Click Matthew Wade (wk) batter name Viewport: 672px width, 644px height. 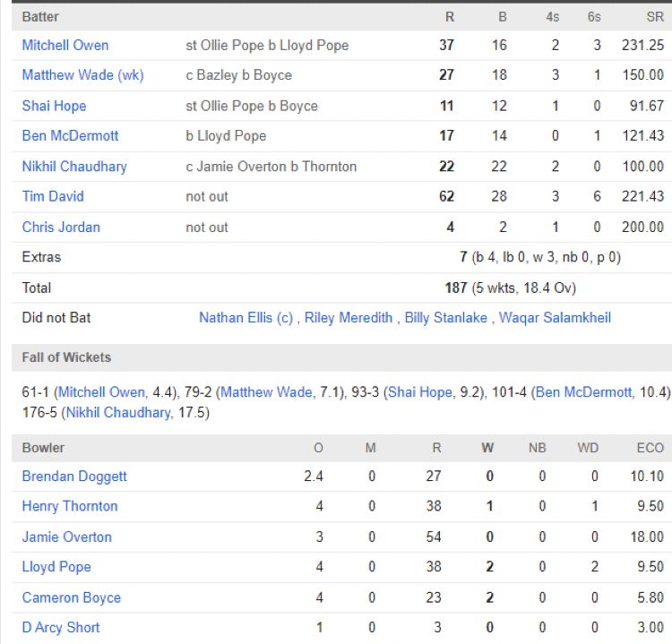click(x=82, y=75)
